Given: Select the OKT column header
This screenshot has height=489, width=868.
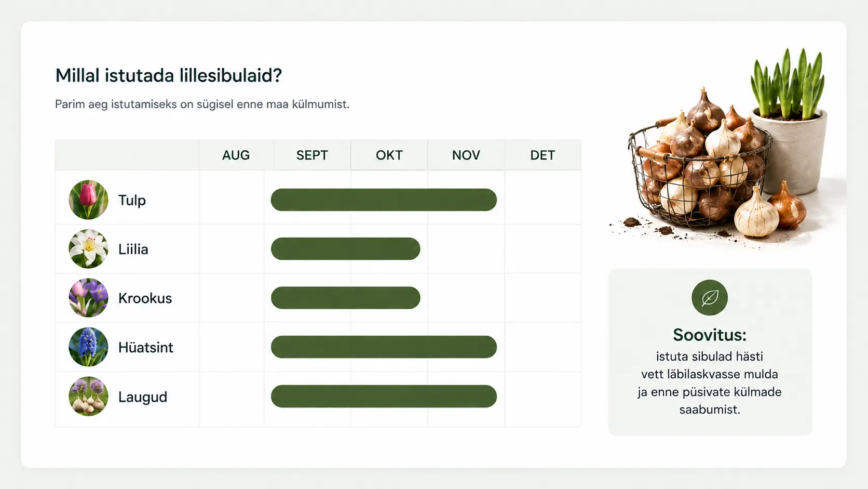Looking at the screenshot, I should (x=389, y=155).
